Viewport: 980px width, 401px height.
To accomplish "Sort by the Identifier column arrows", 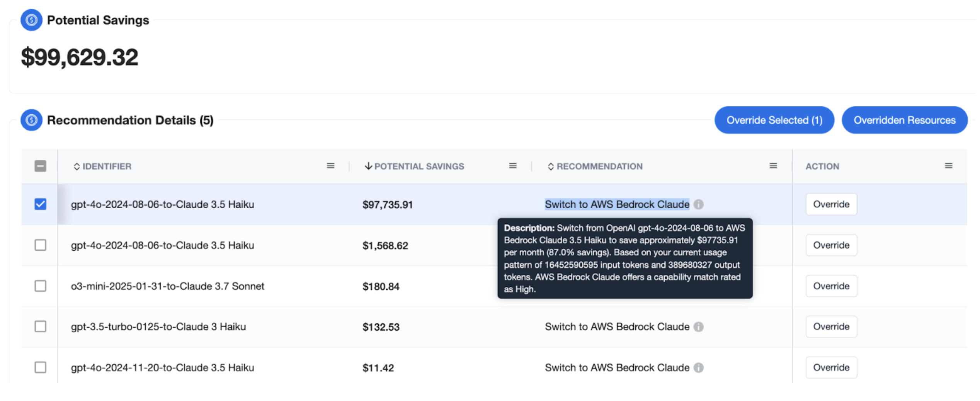I will click(77, 167).
